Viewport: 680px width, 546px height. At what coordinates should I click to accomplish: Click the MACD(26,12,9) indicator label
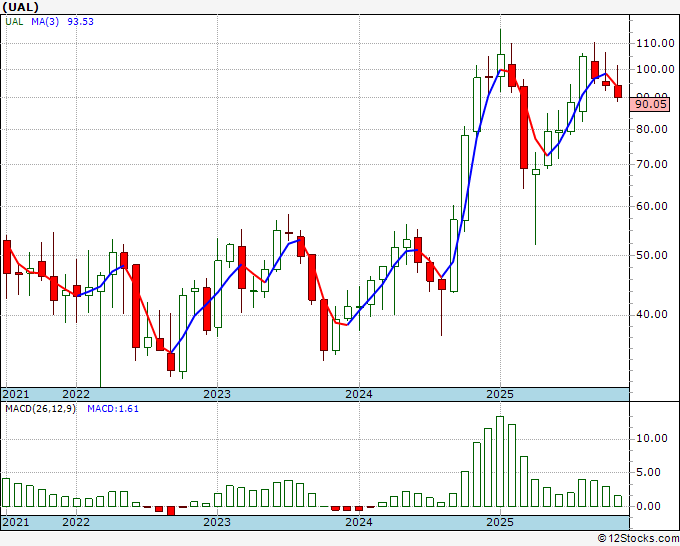[x=40, y=409]
